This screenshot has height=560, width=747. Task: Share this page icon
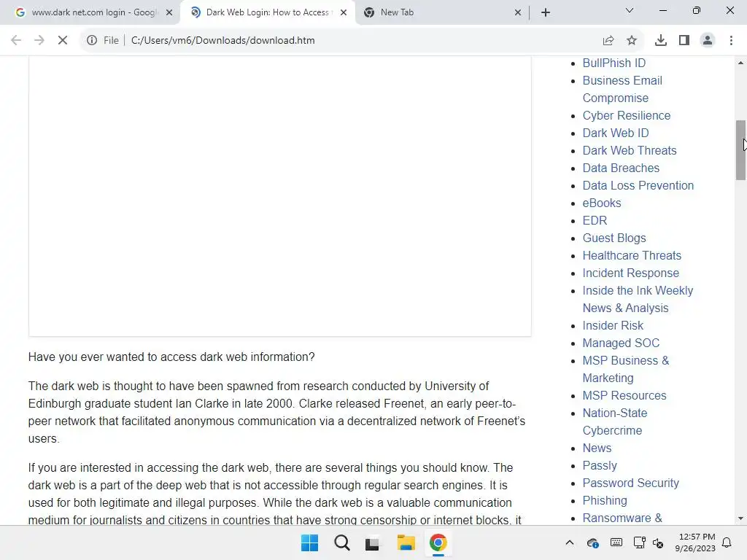[x=608, y=41]
